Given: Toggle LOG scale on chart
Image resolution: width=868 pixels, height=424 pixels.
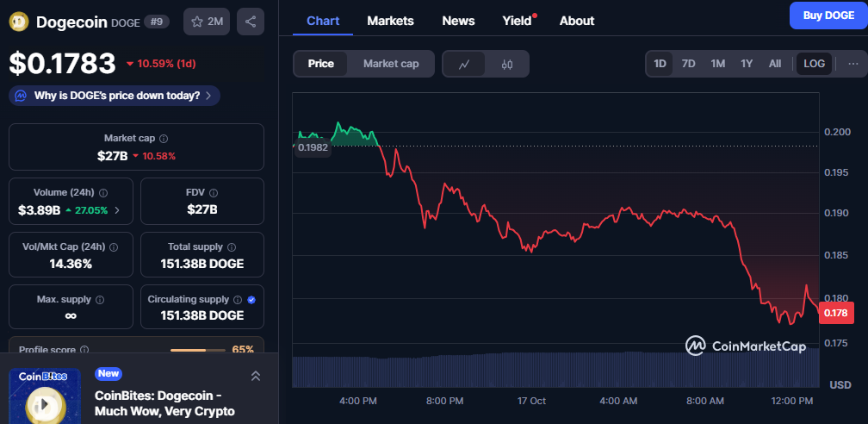Looking at the screenshot, I should coord(814,64).
